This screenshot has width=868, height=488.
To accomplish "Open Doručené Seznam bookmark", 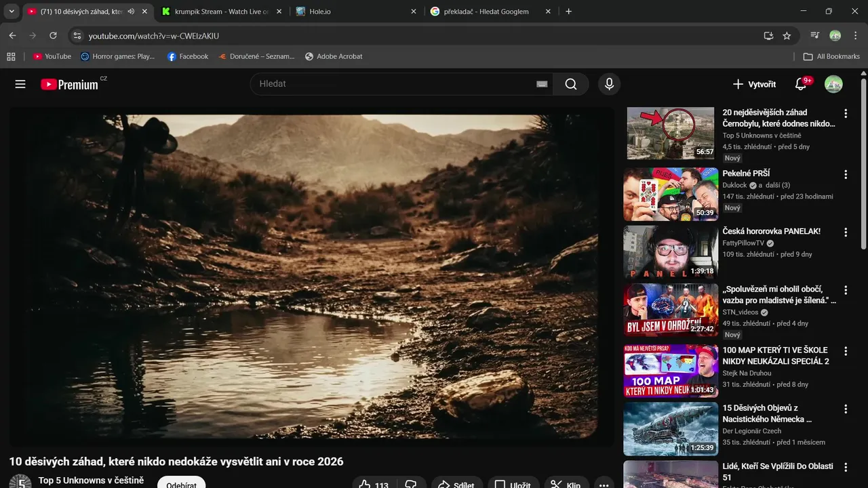I will point(256,56).
